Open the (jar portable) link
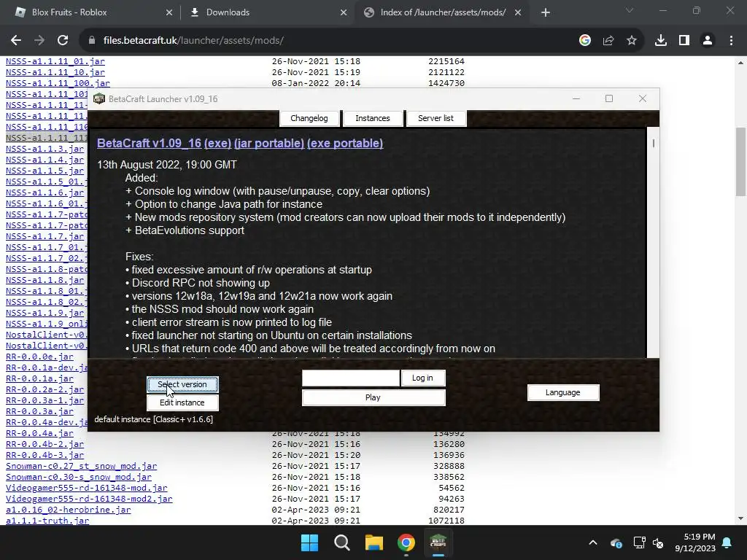The width and height of the screenshot is (747, 560). pos(269,143)
